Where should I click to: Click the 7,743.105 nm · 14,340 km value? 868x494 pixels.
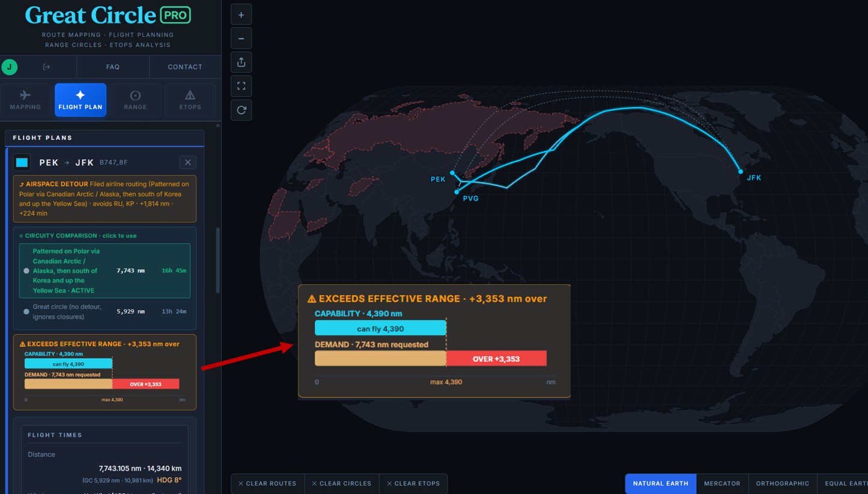click(140, 468)
